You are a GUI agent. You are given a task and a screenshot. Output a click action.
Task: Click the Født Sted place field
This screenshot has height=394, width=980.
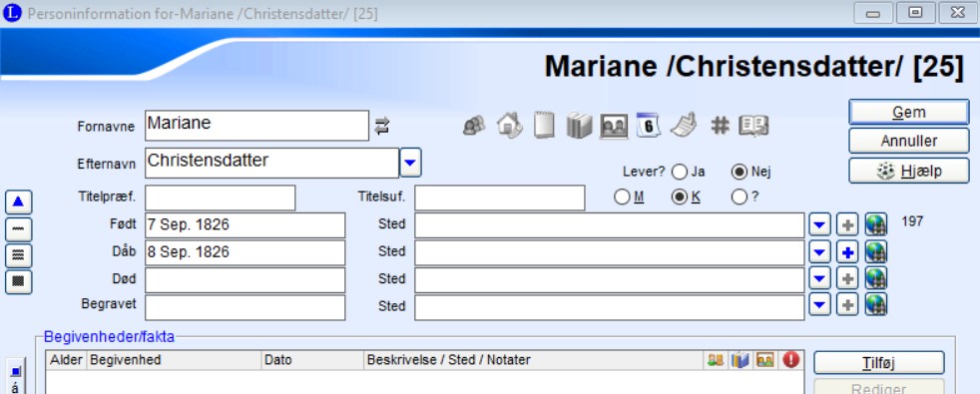[610, 225]
